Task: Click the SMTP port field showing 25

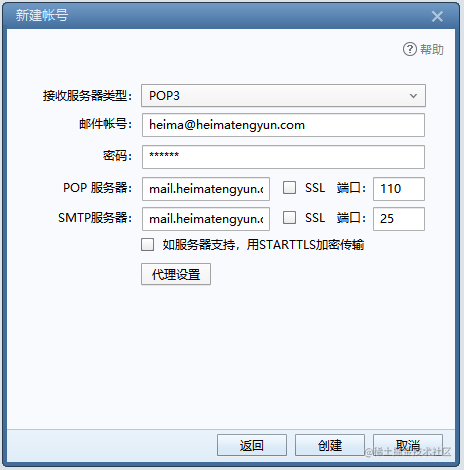Action: click(x=399, y=219)
